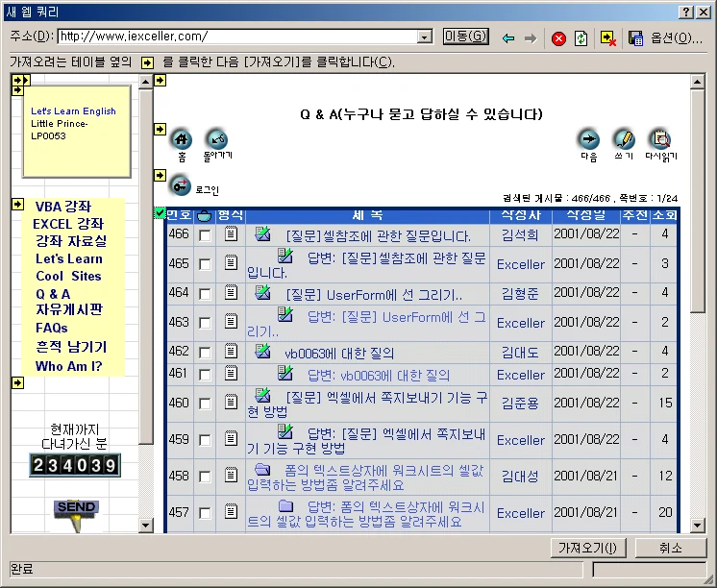The width and height of the screenshot is (717, 588).
Task: Click the 취소 cancel button
Action: (671, 548)
